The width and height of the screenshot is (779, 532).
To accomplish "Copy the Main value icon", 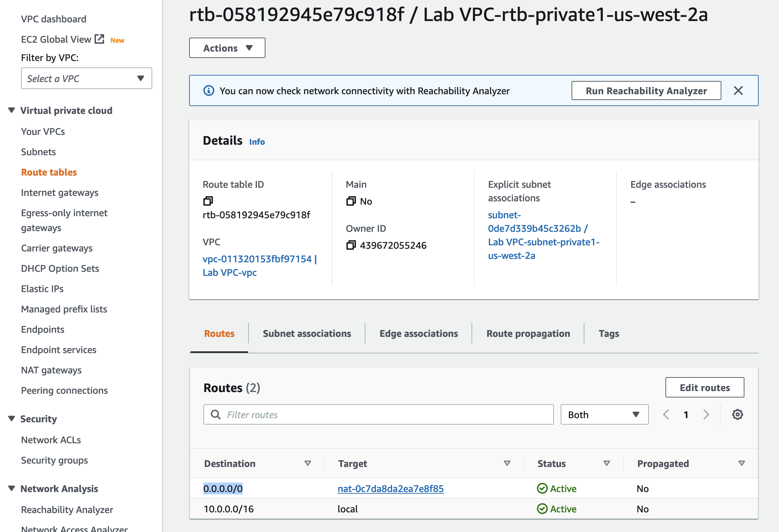I will 351,201.
